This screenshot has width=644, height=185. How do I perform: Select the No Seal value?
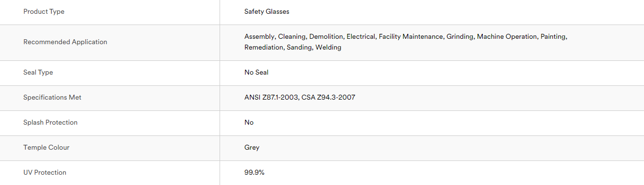tap(256, 73)
